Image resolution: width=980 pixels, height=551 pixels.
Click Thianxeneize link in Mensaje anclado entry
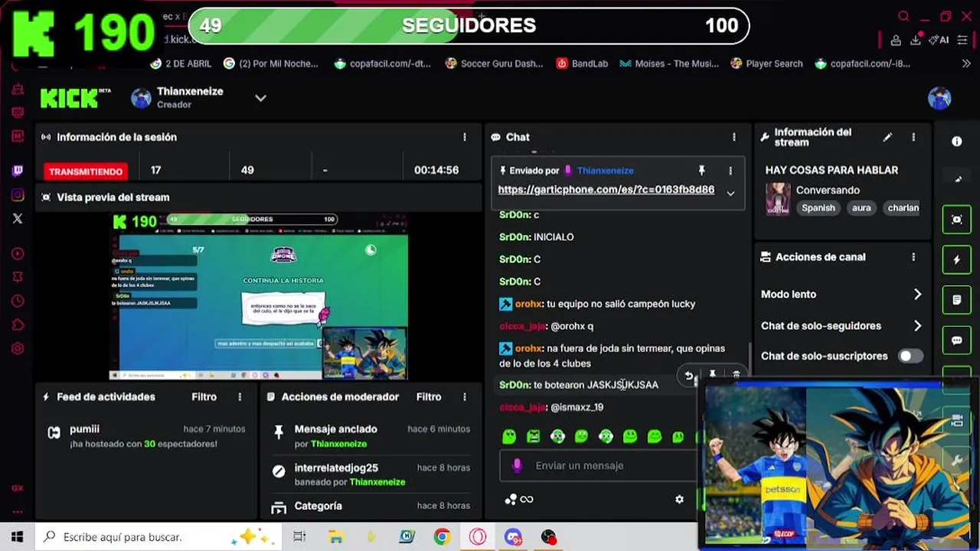(338, 444)
